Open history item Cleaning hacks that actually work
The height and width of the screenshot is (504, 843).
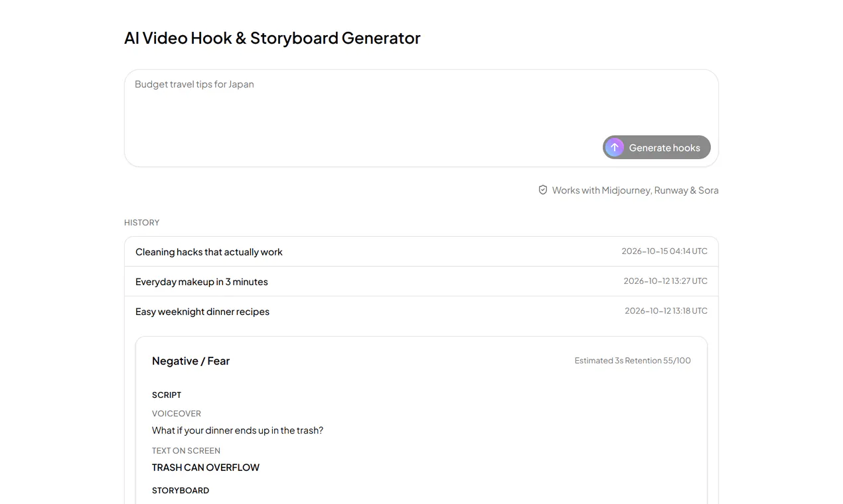(421, 251)
